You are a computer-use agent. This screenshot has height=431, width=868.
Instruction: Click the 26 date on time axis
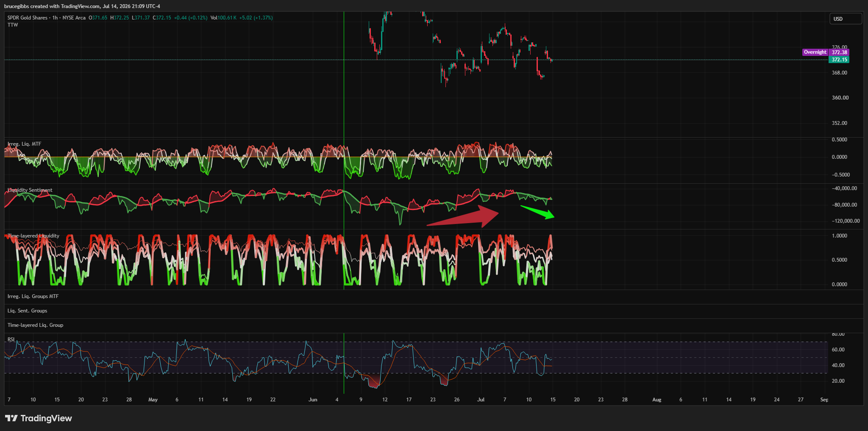click(x=457, y=400)
